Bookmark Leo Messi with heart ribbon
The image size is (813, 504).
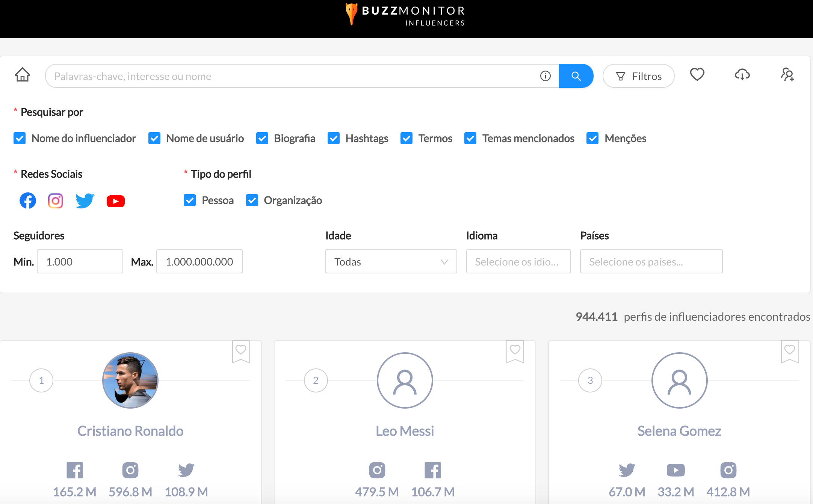[x=515, y=352]
